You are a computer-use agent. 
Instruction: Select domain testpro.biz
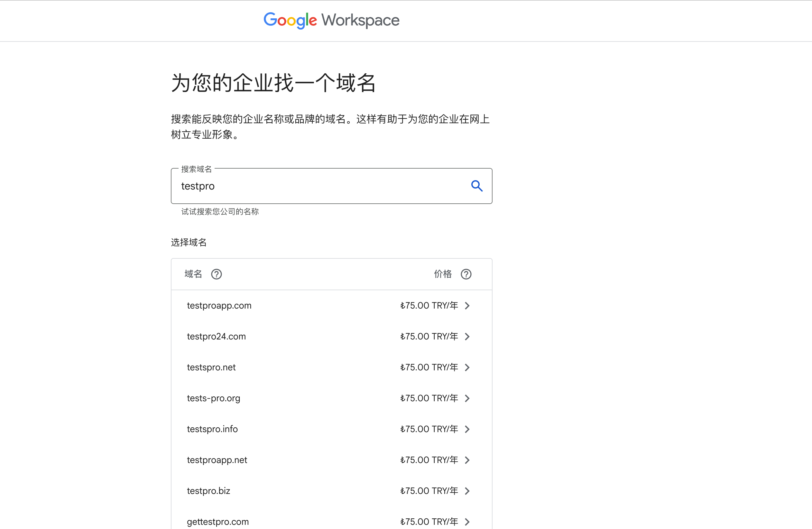[208, 491]
